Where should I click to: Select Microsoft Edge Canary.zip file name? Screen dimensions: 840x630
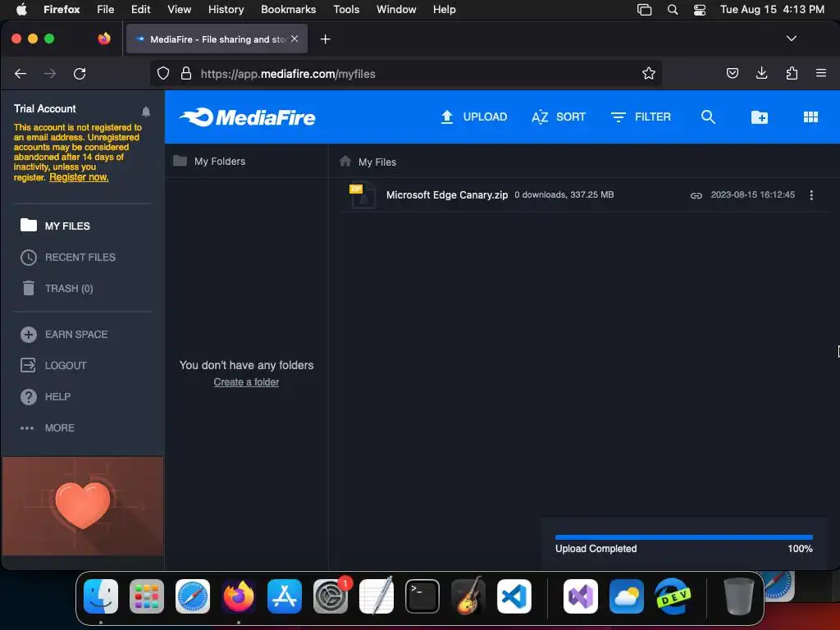pos(447,195)
